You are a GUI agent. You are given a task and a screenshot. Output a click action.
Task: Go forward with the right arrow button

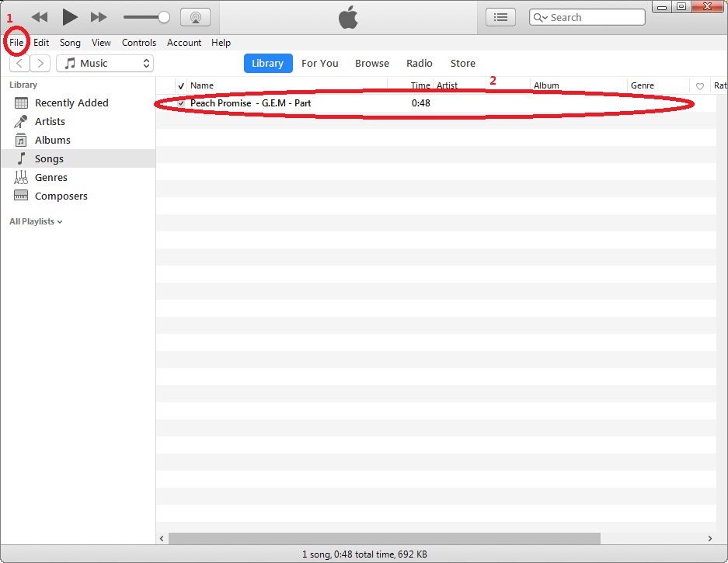click(40, 63)
